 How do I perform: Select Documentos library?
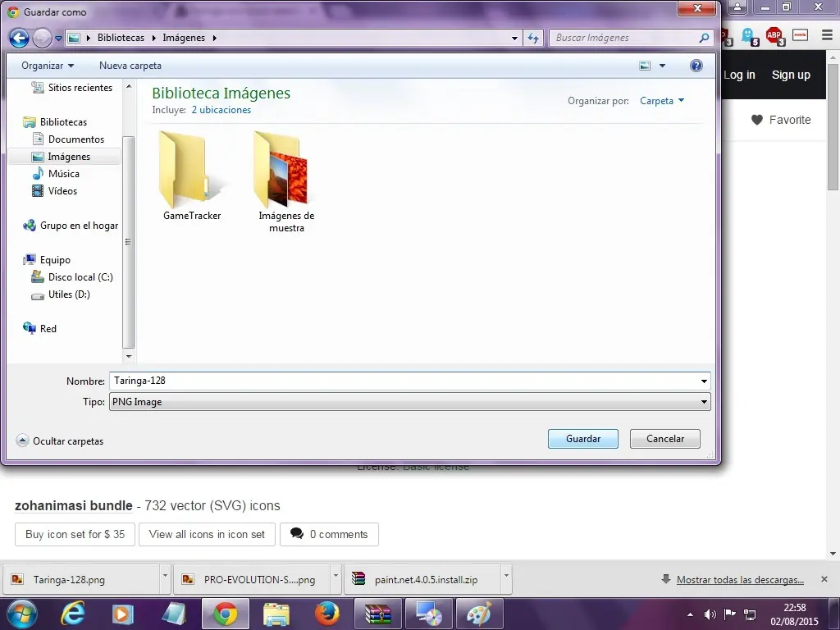pos(68,139)
